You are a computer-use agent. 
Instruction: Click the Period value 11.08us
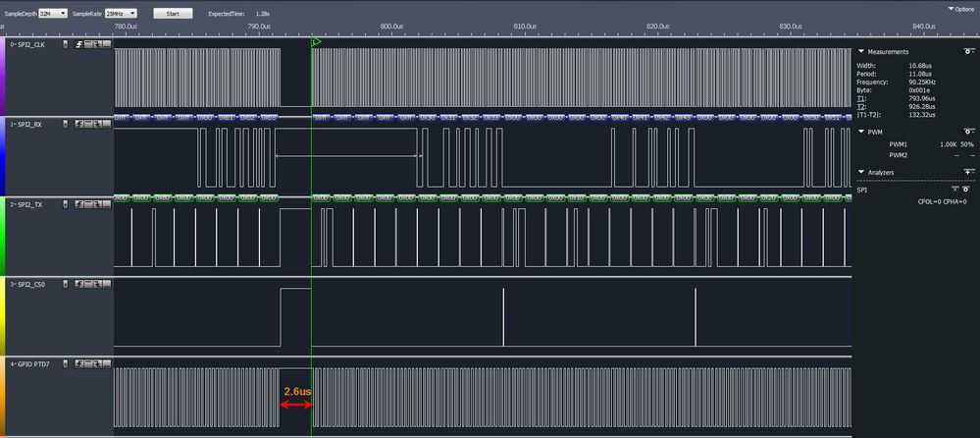tap(920, 74)
